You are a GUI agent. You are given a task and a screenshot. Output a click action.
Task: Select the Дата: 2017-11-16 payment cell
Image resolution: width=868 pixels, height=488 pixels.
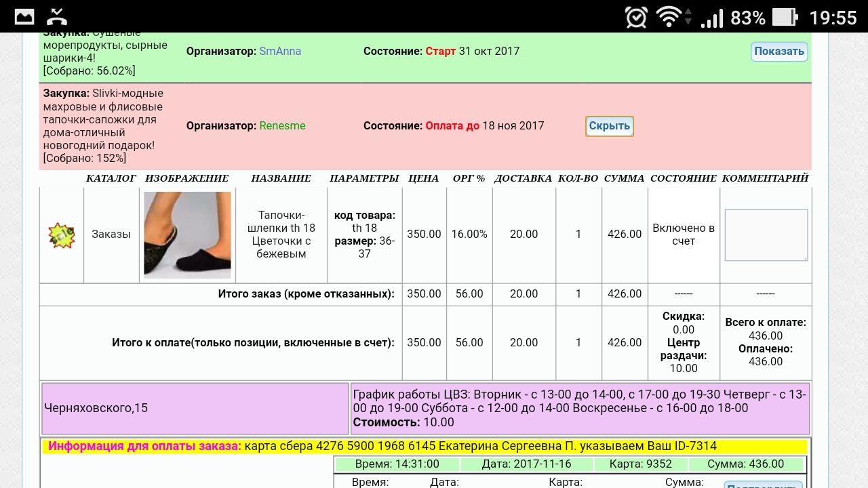pos(526,465)
